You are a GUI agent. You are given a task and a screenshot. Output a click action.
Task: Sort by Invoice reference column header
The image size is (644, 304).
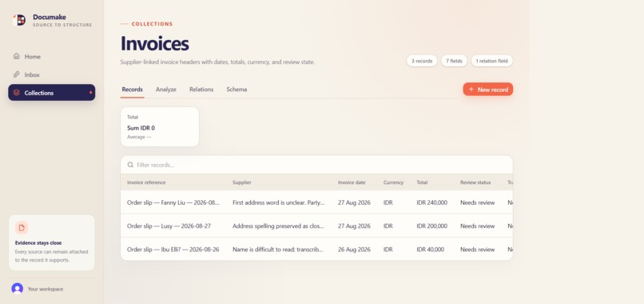[x=146, y=182]
